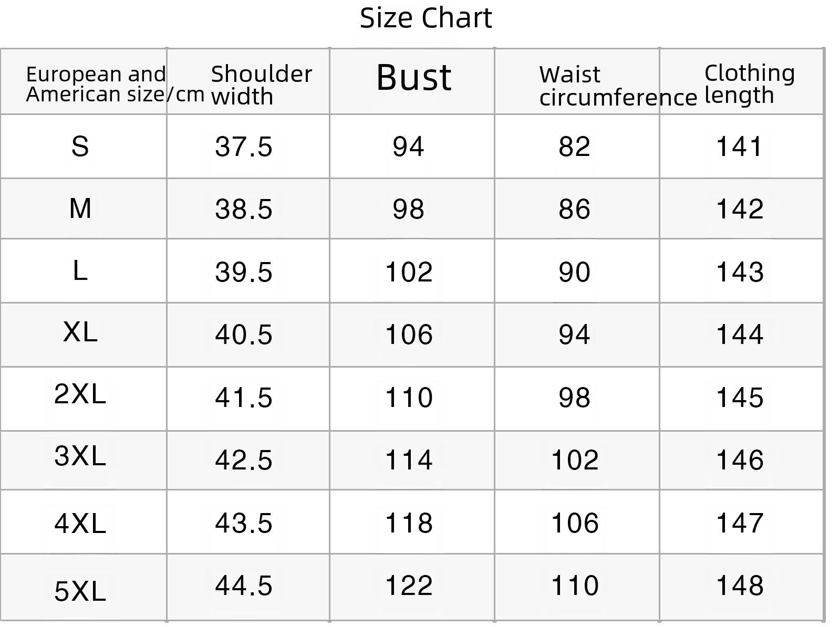Select the Bust column header

point(414,78)
